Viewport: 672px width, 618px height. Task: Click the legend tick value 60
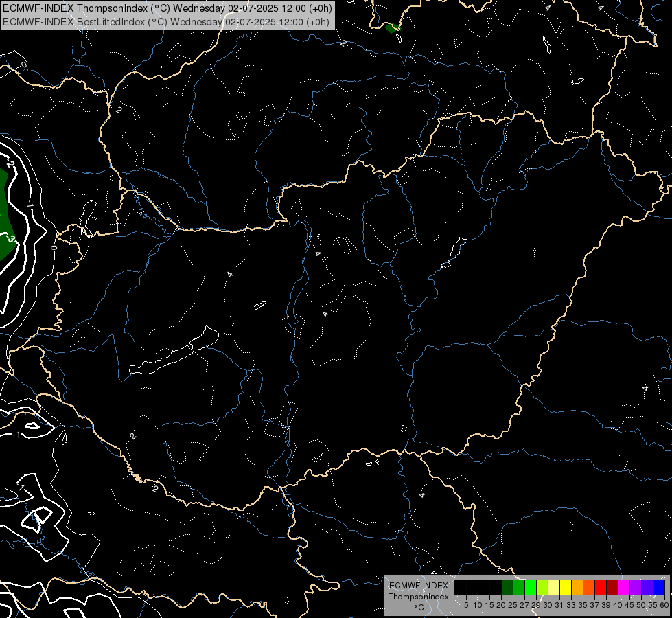664,605
